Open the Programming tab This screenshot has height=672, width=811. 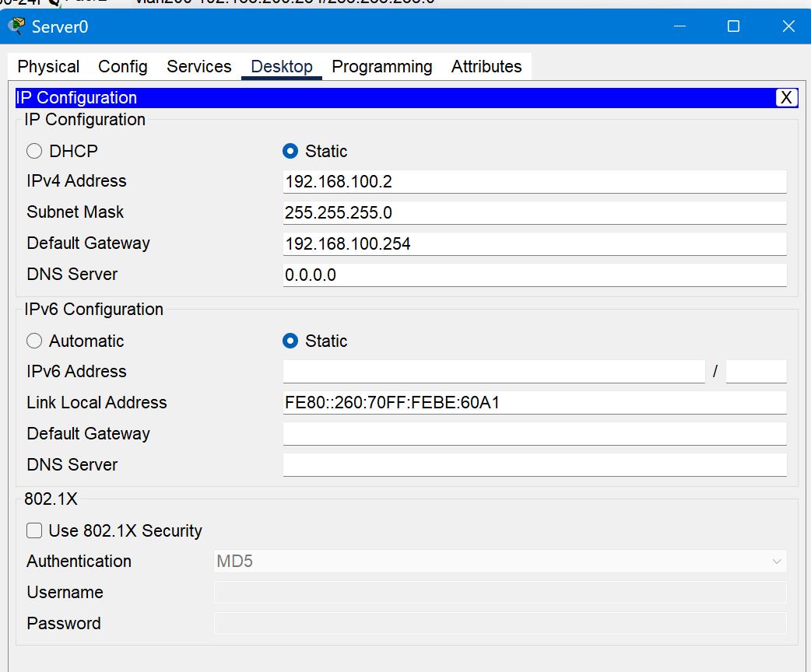pyautogui.click(x=382, y=66)
